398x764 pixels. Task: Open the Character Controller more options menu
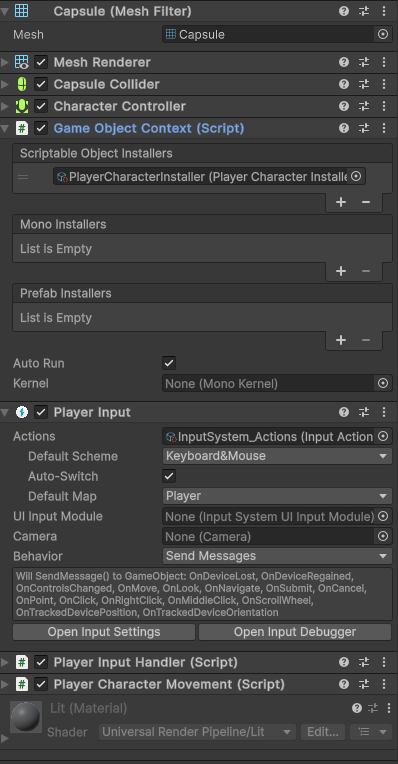coord(384,106)
